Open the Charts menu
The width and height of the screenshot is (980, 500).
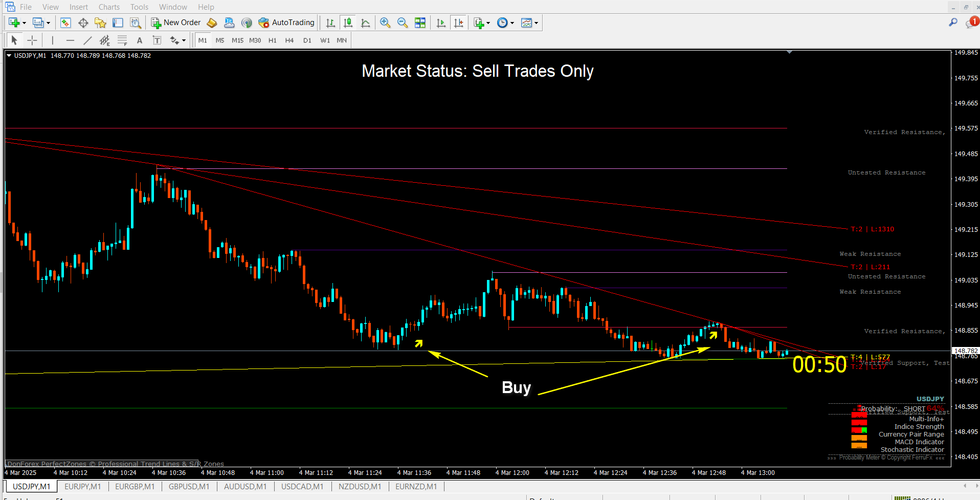point(109,7)
